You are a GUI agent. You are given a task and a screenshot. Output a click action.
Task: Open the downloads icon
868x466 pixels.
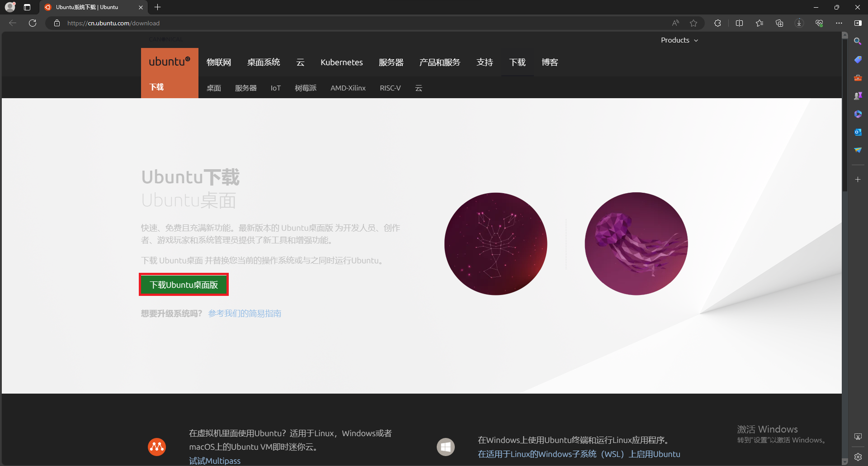tap(799, 23)
